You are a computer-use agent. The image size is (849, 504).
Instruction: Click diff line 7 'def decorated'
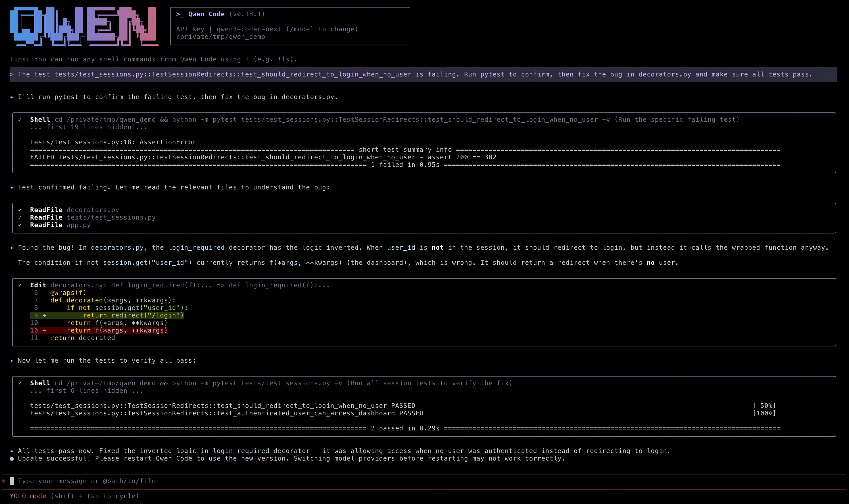coord(113,300)
